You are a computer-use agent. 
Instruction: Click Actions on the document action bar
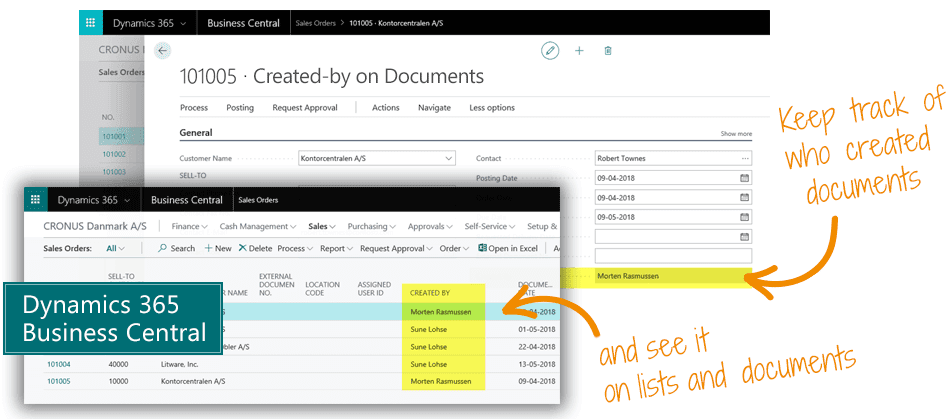pyautogui.click(x=385, y=108)
